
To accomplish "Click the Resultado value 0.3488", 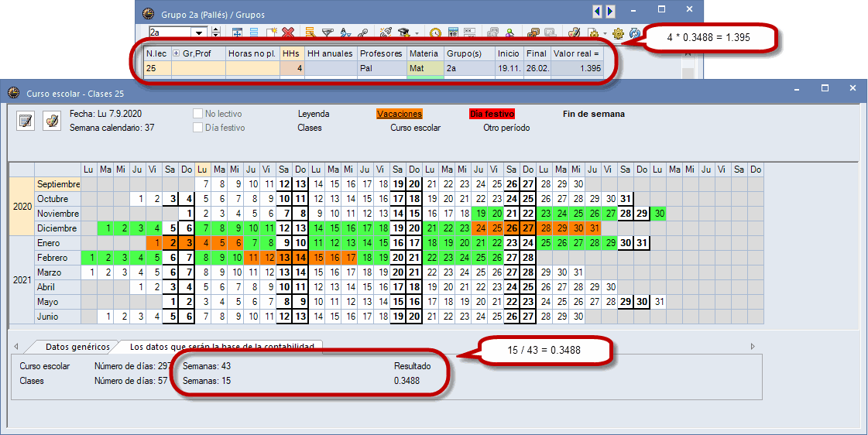I will pos(407,381).
